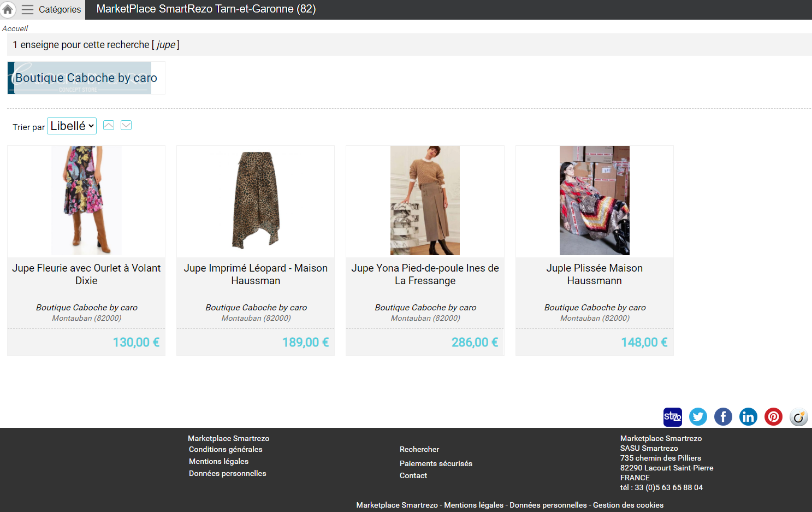Sort results in descending order
The width and height of the screenshot is (812, 512).
(126, 126)
